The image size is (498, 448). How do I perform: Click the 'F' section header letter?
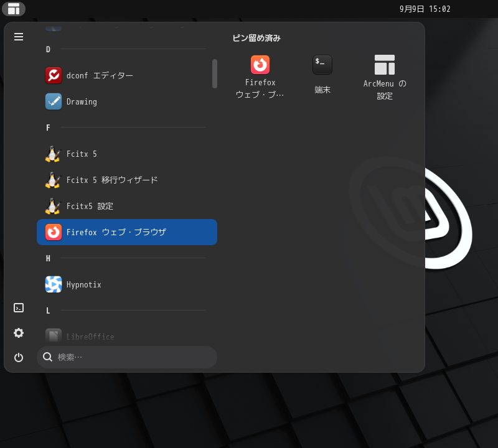pyautogui.click(x=48, y=128)
